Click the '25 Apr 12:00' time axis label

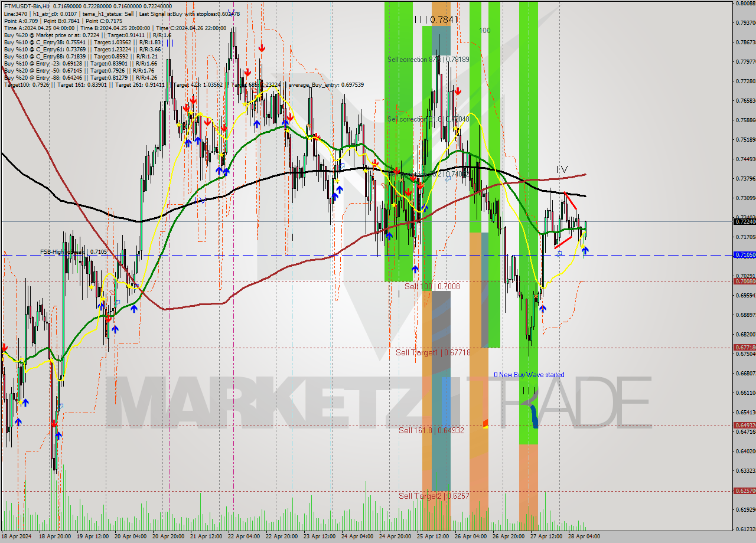click(433, 537)
